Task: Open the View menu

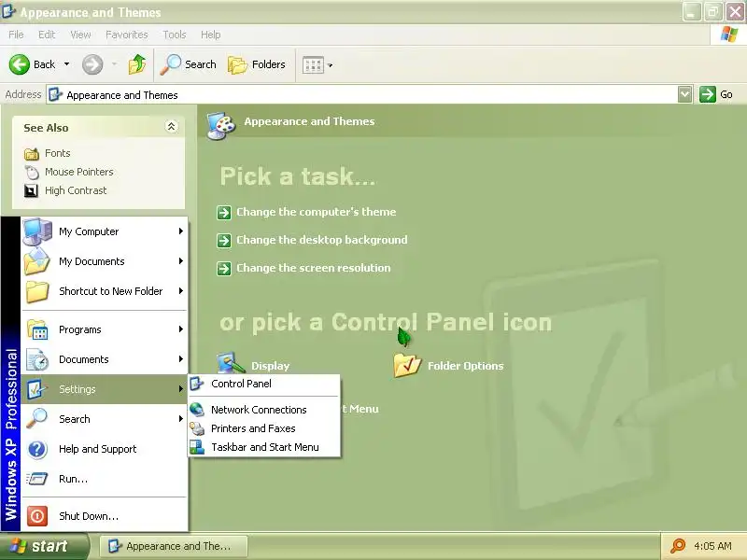Action: [x=80, y=35]
